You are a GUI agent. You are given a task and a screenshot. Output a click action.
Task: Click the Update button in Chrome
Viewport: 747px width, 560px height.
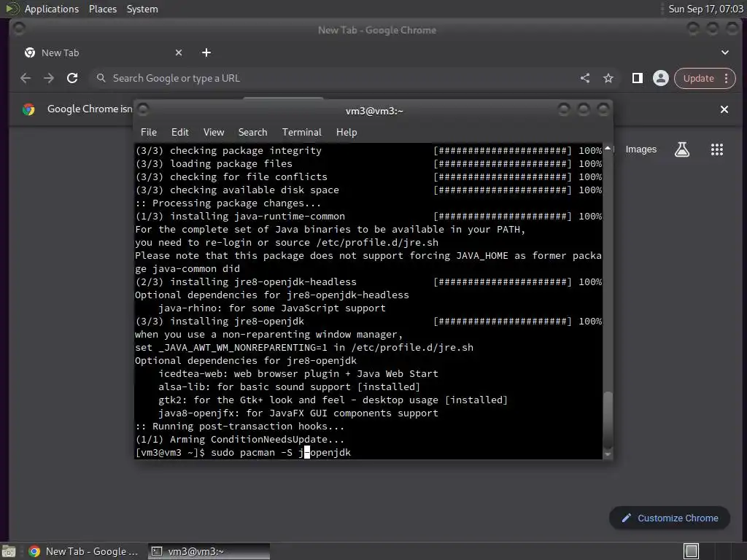pyautogui.click(x=698, y=78)
